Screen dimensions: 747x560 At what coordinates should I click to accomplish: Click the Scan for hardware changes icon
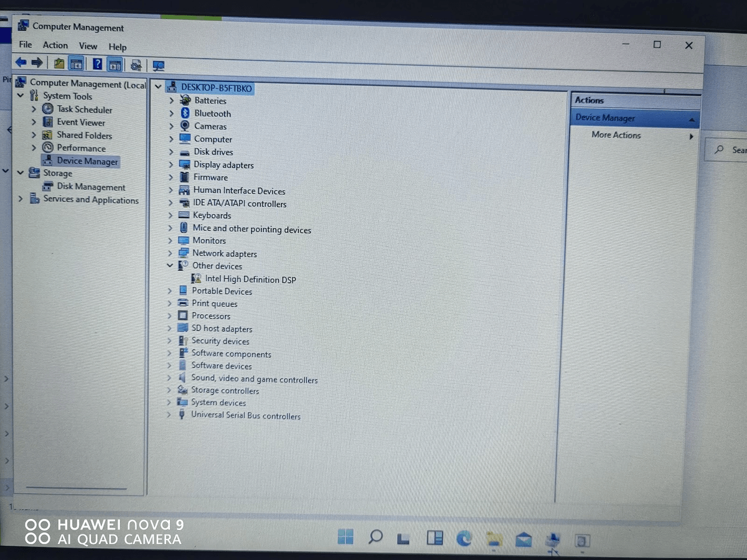158,64
